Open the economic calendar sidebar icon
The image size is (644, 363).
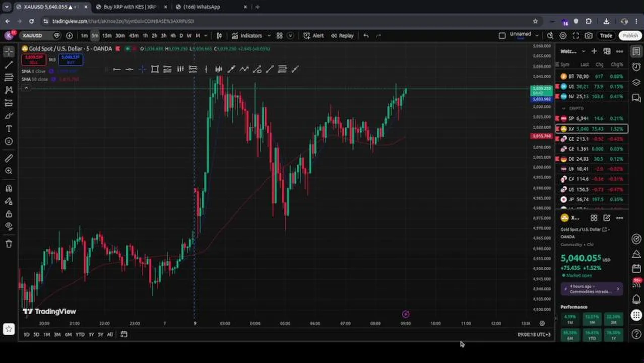tap(636, 269)
